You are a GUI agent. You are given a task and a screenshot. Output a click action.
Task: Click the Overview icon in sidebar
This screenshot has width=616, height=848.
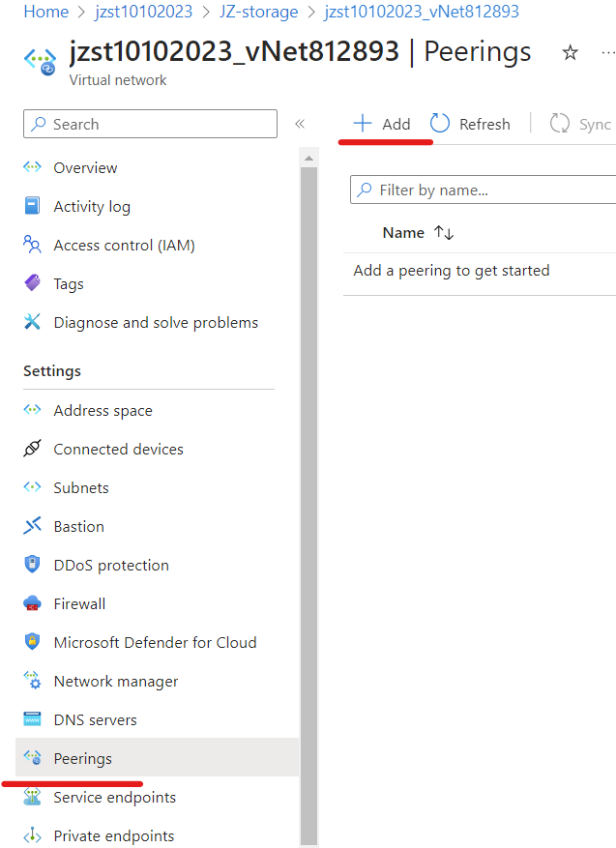tap(33, 167)
